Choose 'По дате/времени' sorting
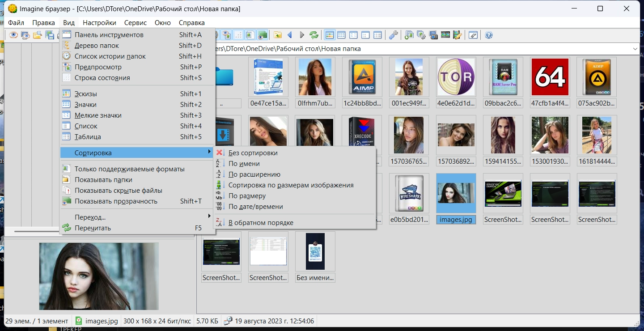This screenshot has width=644, height=331. (255, 207)
